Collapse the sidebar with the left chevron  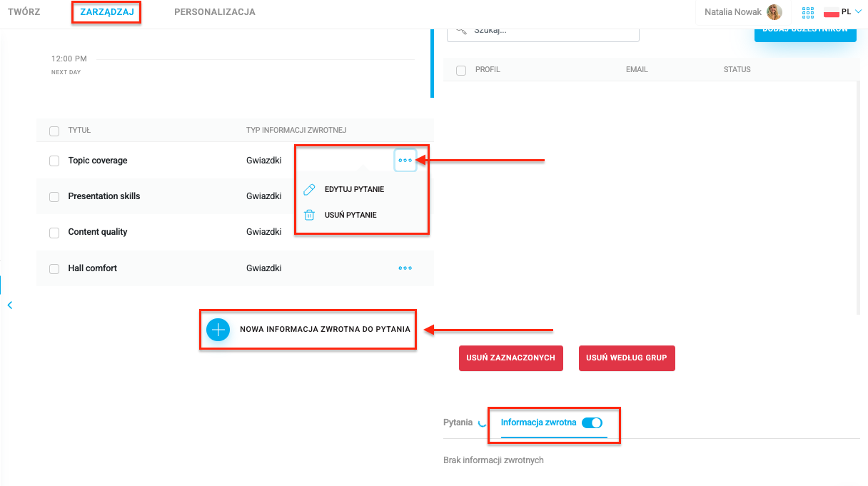click(x=10, y=305)
